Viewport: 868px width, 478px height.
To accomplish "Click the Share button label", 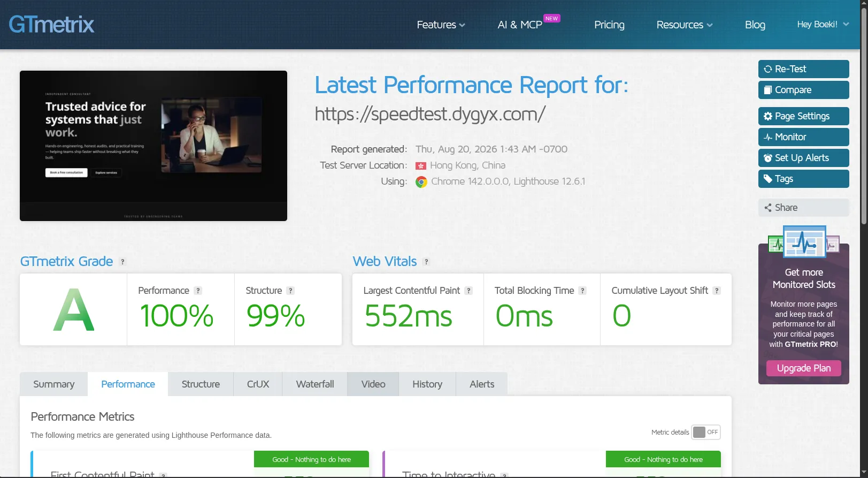I will pos(786,208).
